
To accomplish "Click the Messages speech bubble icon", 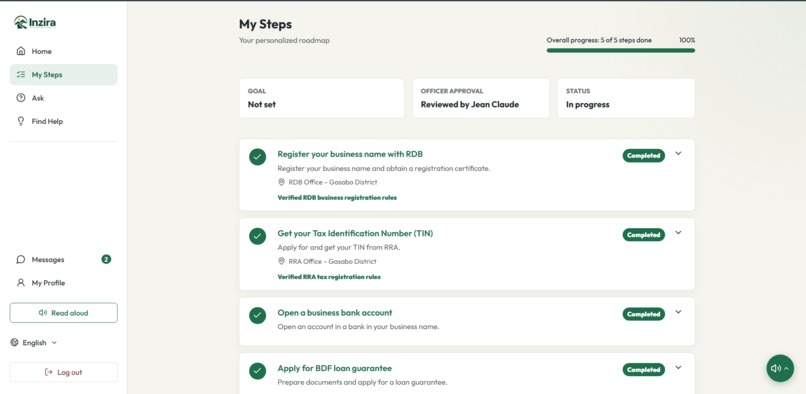I will click(x=21, y=259).
